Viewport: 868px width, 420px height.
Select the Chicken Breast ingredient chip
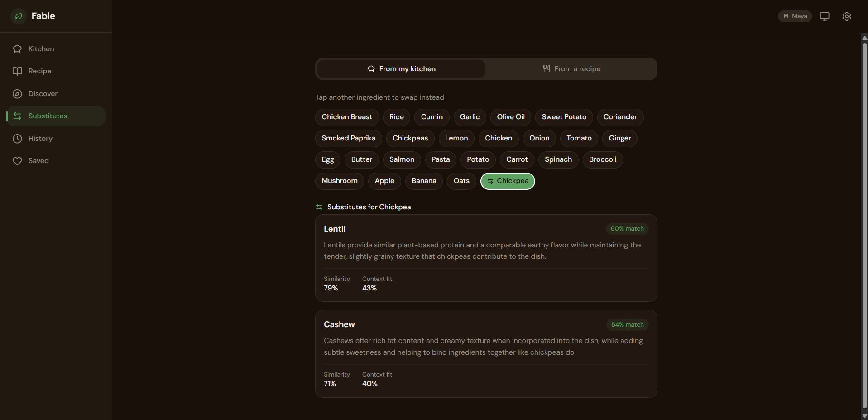[x=347, y=117]
